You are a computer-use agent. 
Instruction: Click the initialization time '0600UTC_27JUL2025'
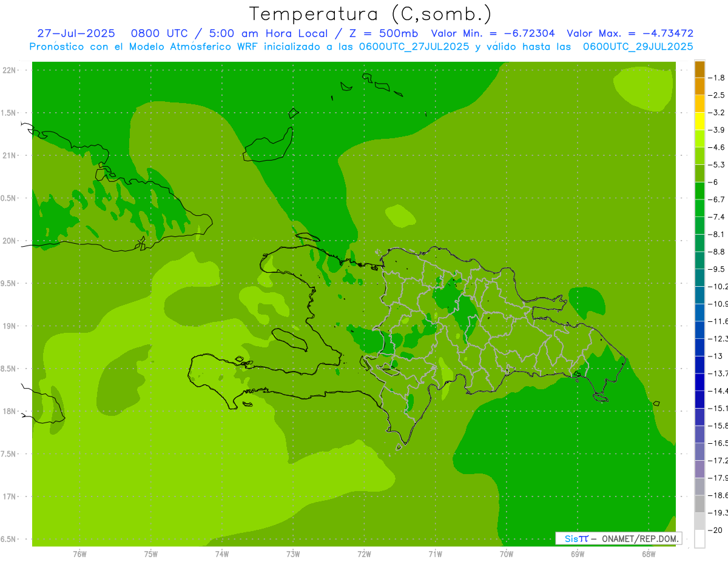click(414, 46)
